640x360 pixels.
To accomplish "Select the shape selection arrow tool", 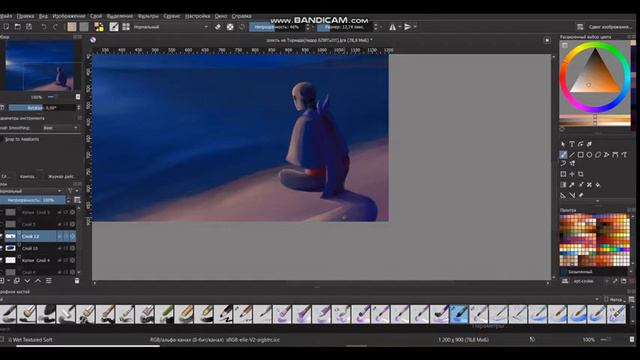I will [x=563, y=144].
